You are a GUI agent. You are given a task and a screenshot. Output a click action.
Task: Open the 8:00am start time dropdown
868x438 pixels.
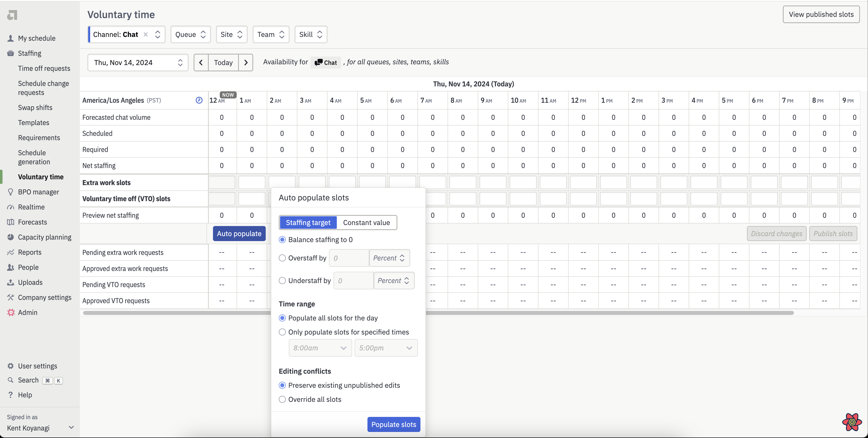[x=320, y=348]
